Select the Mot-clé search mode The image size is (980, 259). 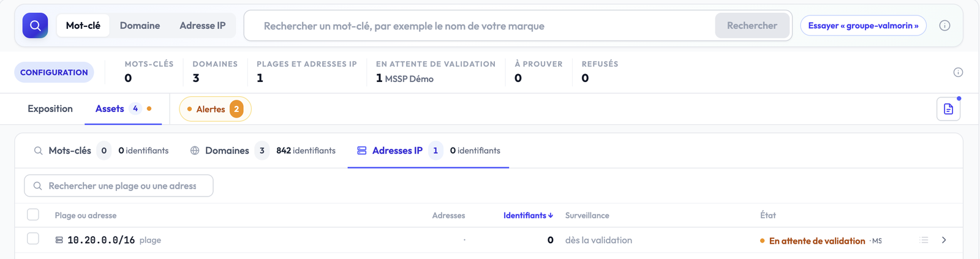tap(83, 26)
